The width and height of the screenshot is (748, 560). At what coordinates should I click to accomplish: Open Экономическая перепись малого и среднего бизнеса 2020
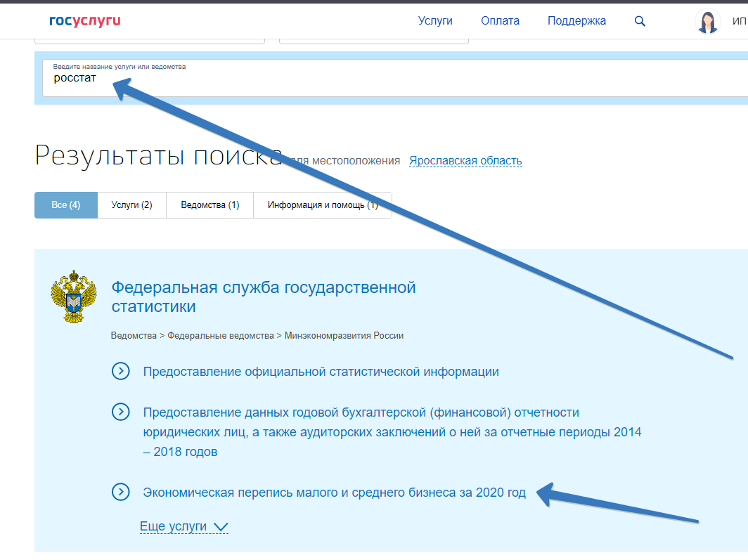point(335,493)
